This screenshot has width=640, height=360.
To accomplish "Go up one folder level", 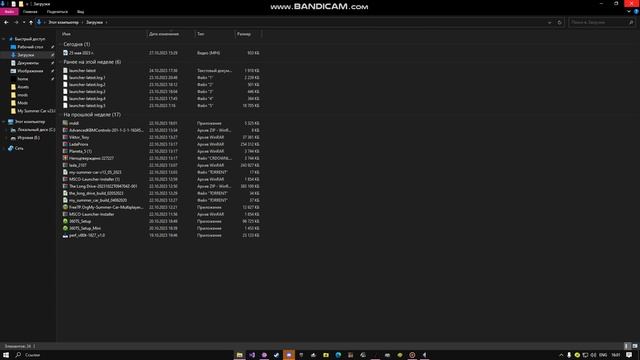I will [31, 22].
